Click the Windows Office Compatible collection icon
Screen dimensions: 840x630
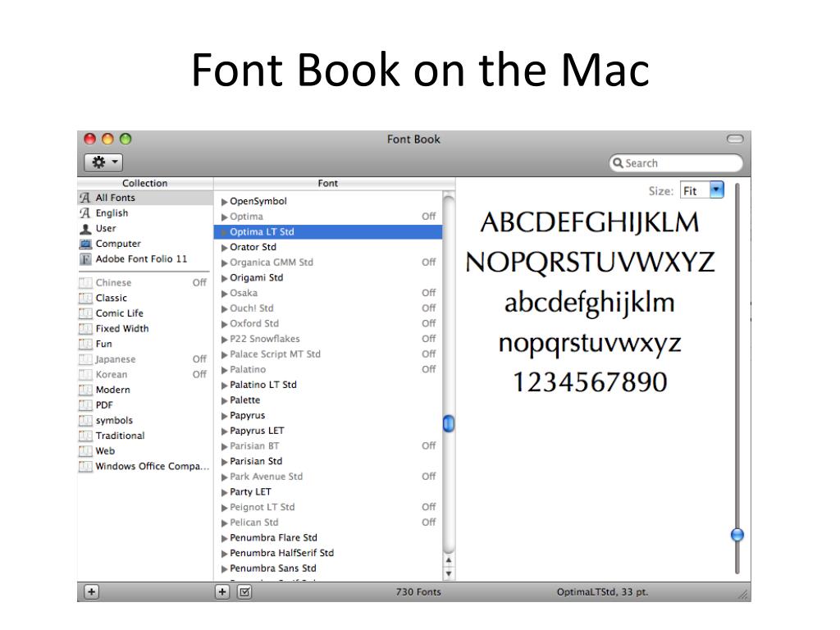85,467
